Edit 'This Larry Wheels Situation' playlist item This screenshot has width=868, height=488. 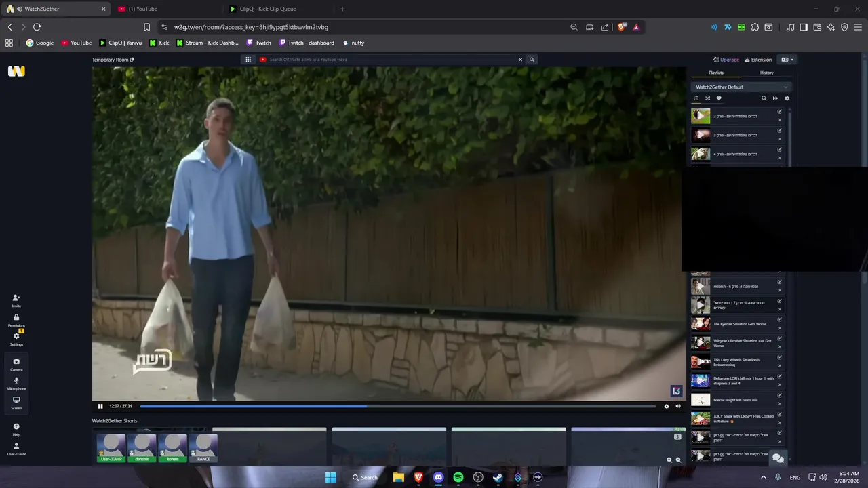tap(780, 358)
